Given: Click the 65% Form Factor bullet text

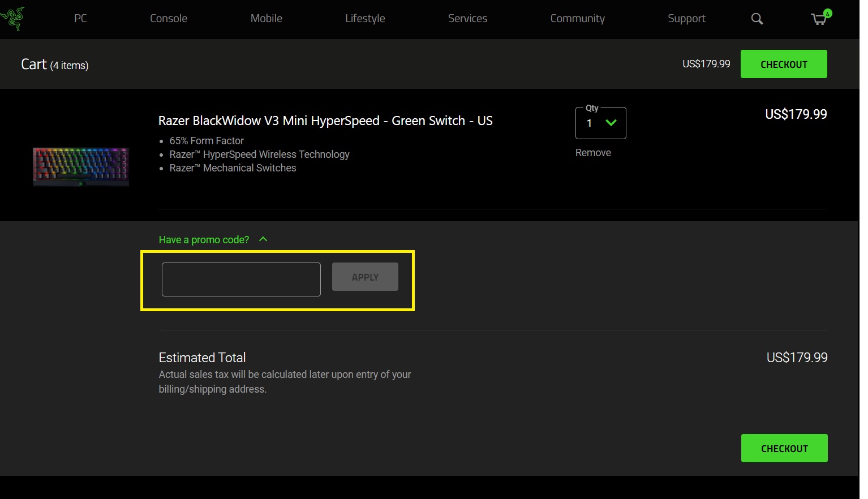Looking at the screenshot, I should pos(207,141).
